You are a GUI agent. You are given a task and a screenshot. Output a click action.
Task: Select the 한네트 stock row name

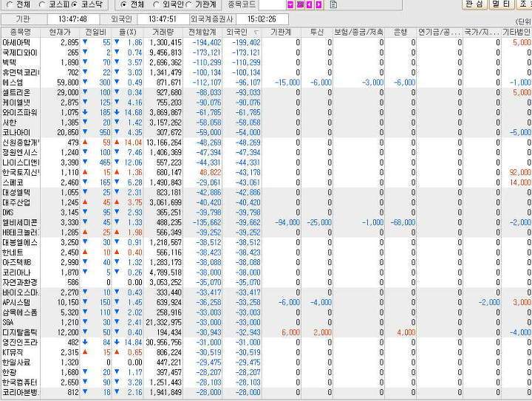[13, 253]
